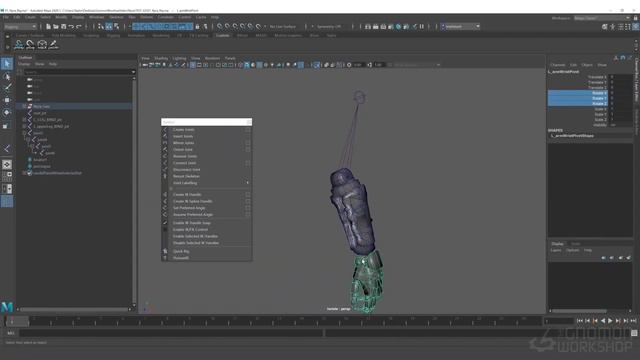Click Disconnect Joint in the menu
Viewport: 640px width, 360px height.
click(187, 169)
